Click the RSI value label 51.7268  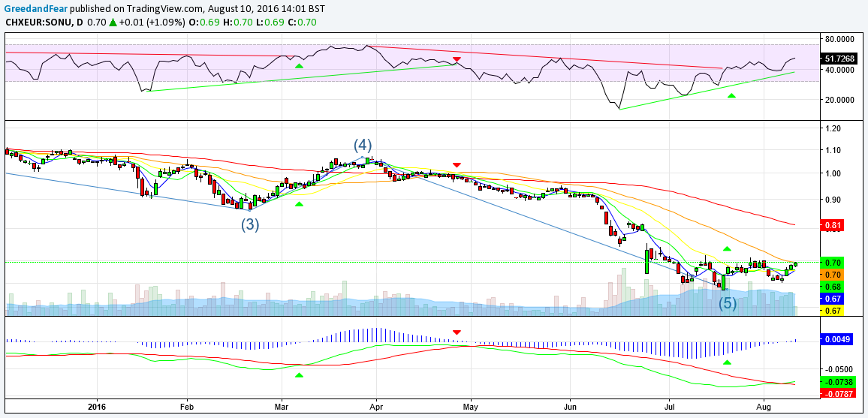click(x=839, y=58)
